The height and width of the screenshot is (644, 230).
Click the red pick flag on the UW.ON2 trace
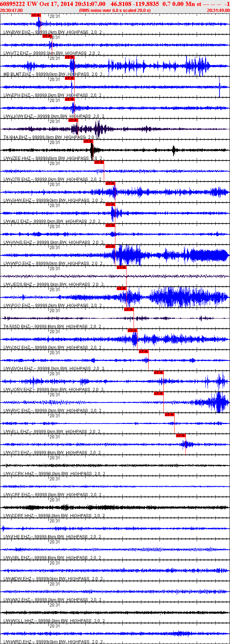133,330
